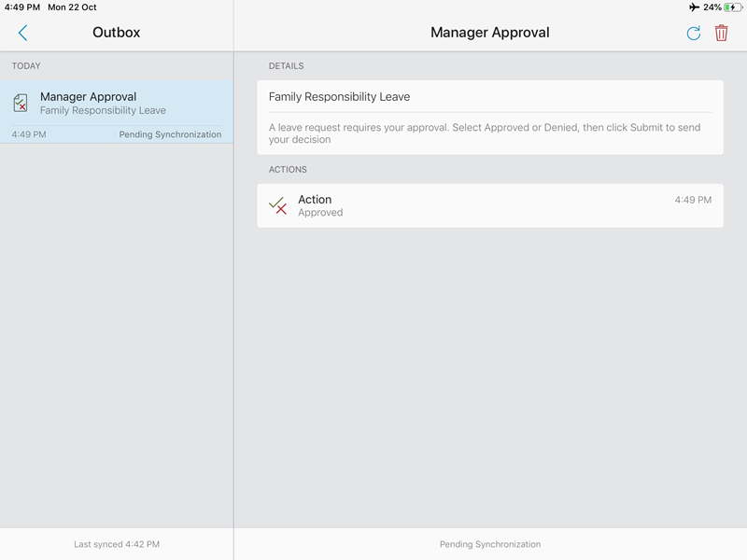
Task: Select the Manager Approval outbox entry
Action: (117, 112)
